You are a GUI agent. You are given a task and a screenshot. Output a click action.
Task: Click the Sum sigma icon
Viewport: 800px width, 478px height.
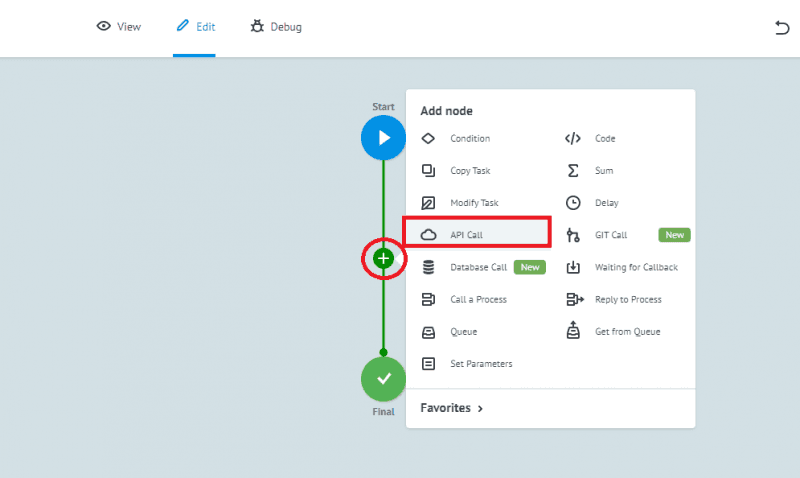point(573,170)
